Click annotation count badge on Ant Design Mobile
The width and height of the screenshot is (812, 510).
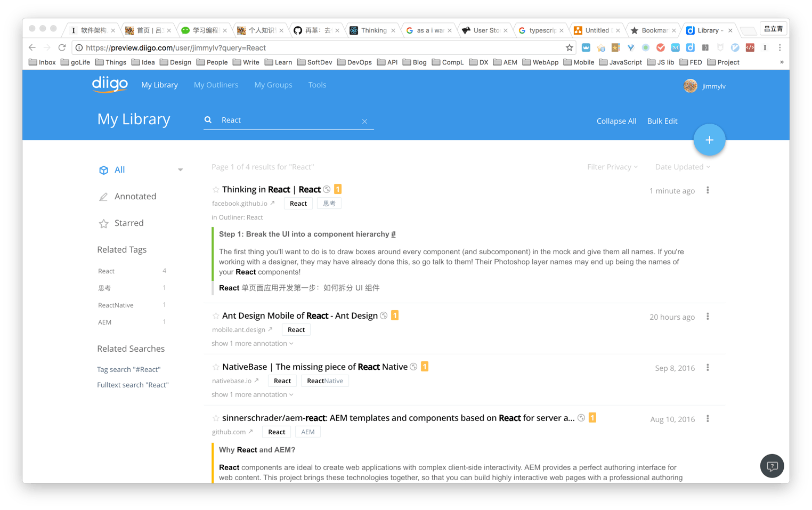point(395,315)
